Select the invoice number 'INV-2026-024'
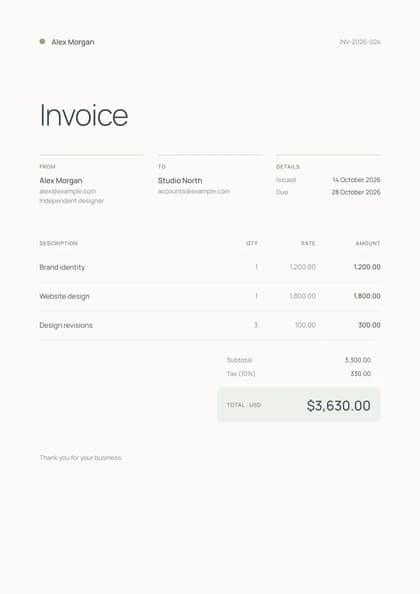 360,42
